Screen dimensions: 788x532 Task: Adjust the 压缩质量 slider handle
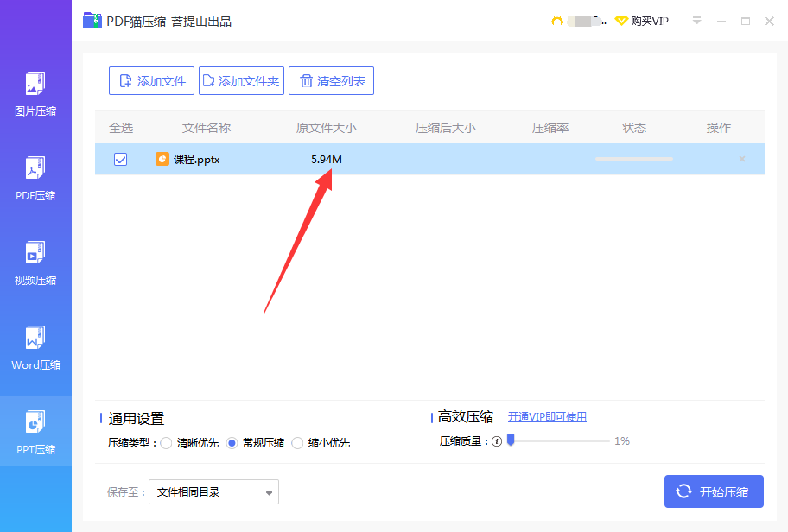click(x=511, y=440)
